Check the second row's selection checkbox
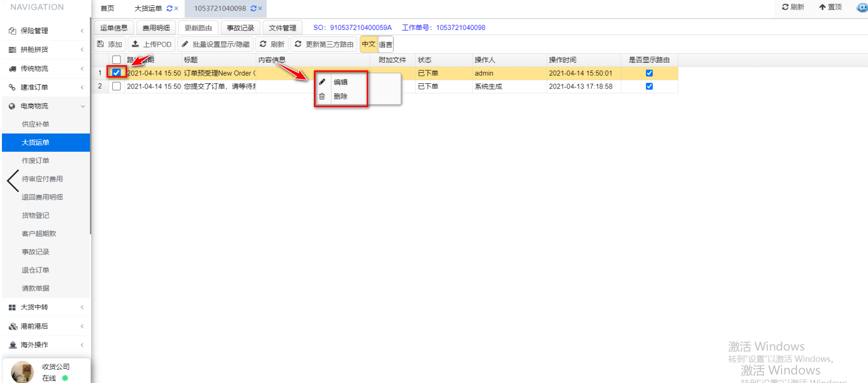The height and width of the screenshot is (383, 868). click(117, 86)
